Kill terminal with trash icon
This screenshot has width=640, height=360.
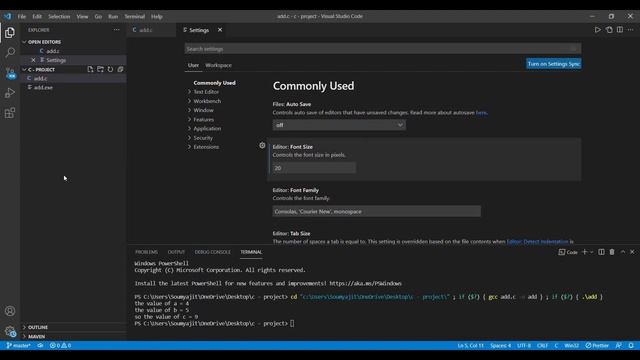pyautogui.click(x=612, y=252)
